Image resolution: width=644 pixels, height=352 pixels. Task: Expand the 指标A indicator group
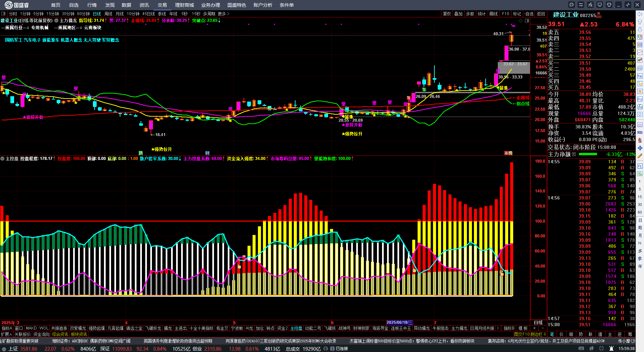point(7,328)
